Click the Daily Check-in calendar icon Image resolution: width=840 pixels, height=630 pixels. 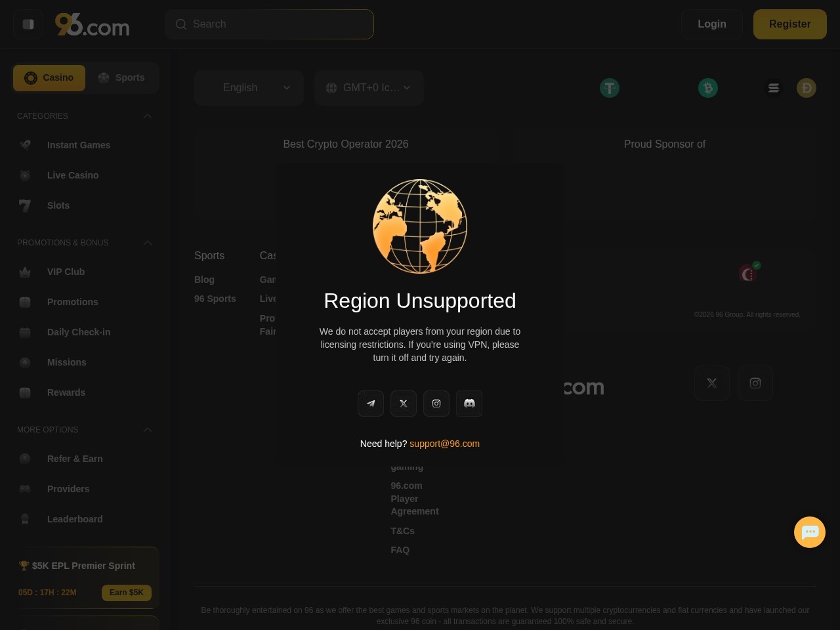pos(25,332)
